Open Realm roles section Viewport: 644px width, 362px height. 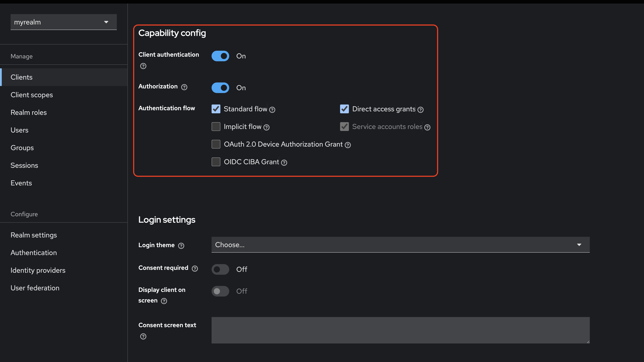click(x=64, y=112)
